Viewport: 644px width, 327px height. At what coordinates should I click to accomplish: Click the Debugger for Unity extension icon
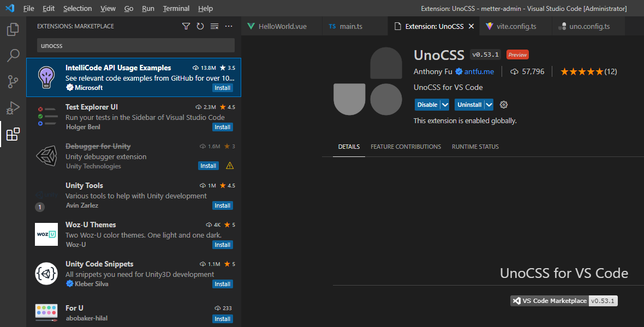click(x=46, y=156)
